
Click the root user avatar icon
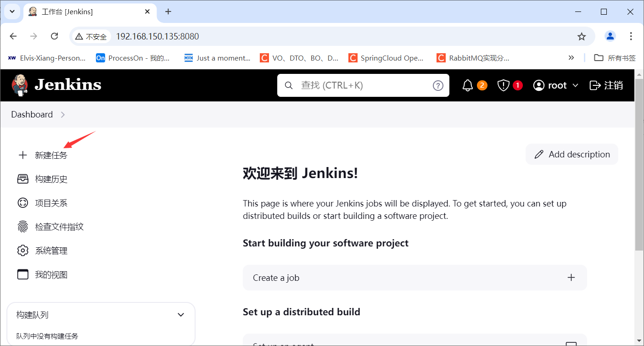[x=538, y=85]
